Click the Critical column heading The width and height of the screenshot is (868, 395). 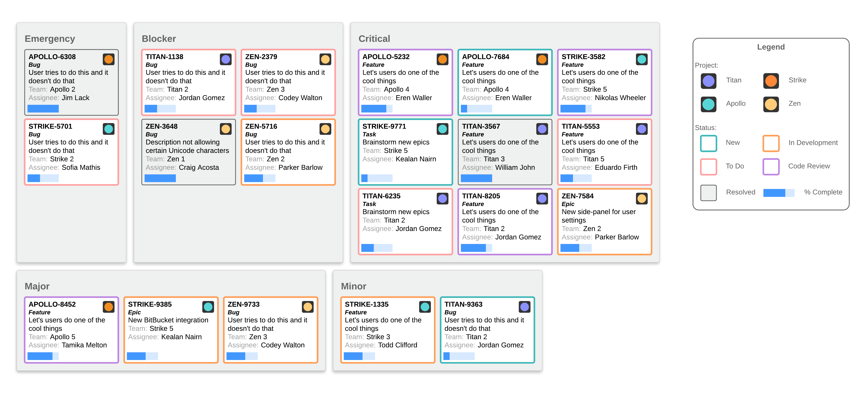374,39
